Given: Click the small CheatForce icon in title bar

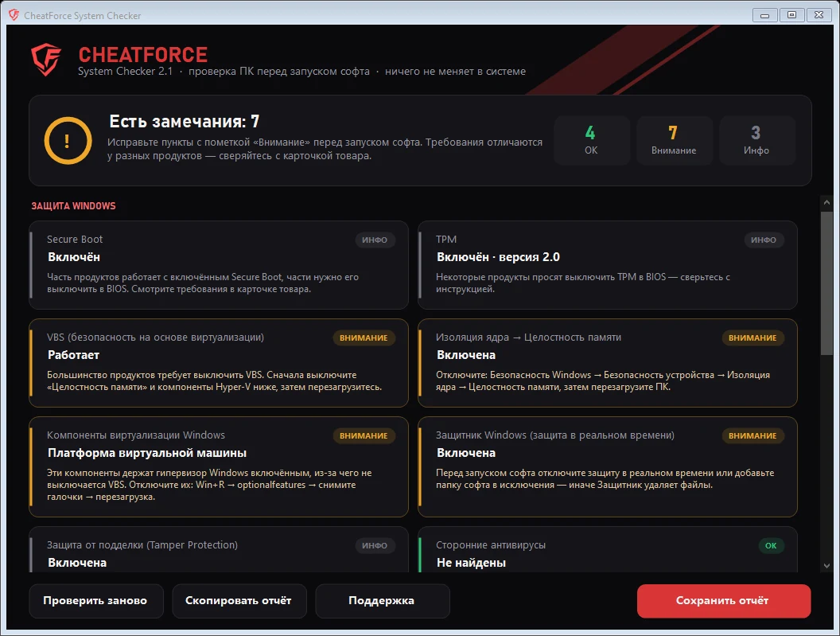Looking at the screenshot, I should pyautogui.click(x=14, y=15).
